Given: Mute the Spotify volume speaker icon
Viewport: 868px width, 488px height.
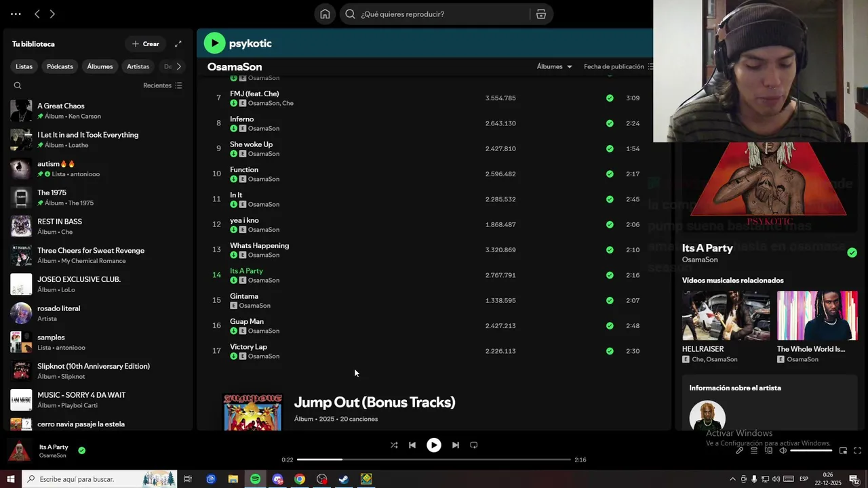Looking at the screenshot, I should point(783,451).
